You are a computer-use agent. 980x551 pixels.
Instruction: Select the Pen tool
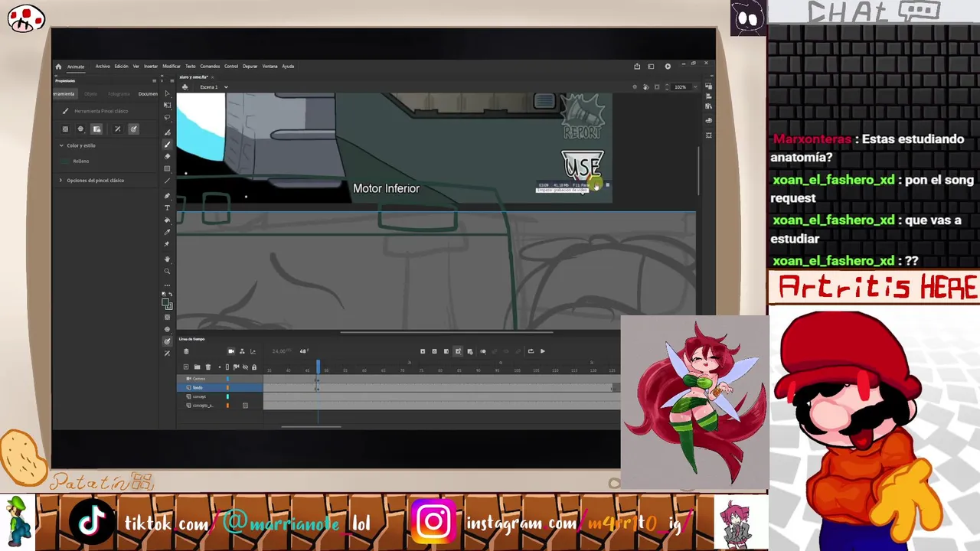(167, 196)
